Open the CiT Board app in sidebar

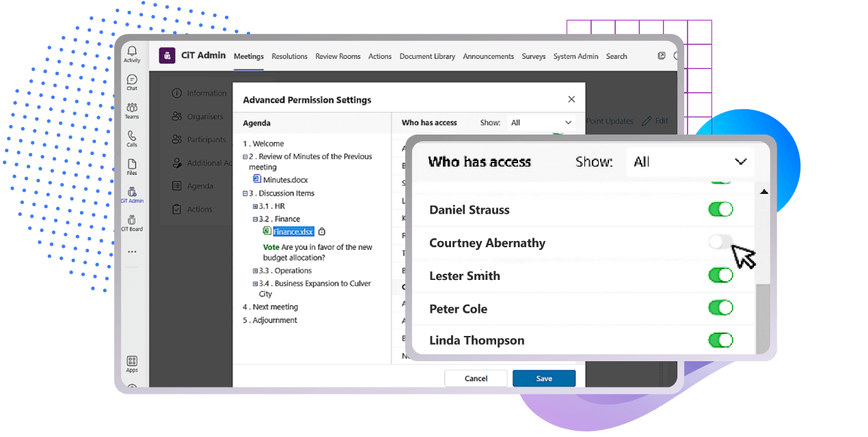pyautogui.click(x=132, y=224)
